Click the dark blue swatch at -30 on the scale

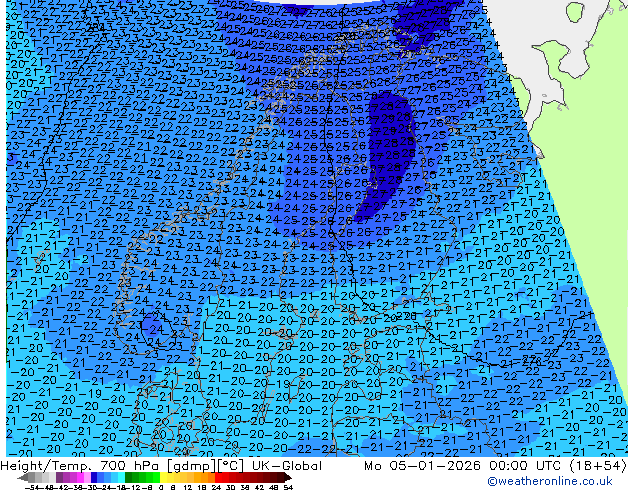point(94,478)
